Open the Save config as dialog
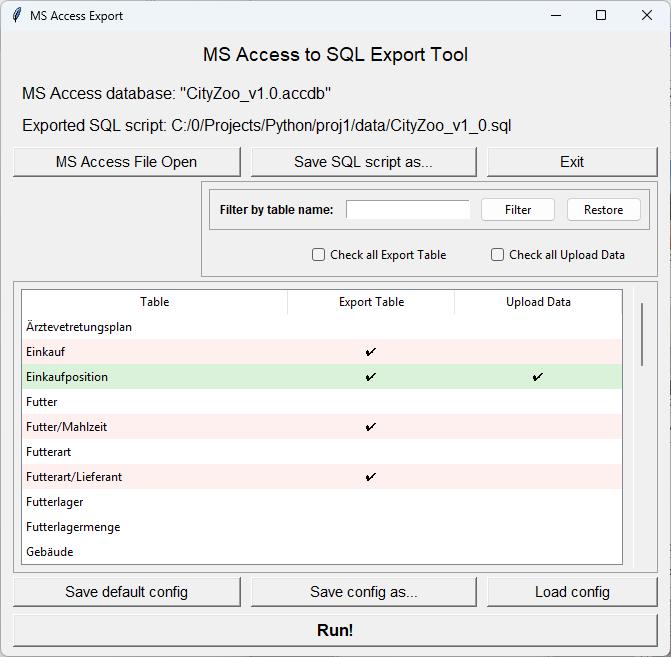Viewport: 671px width, 657px height. tap(363, 592)
